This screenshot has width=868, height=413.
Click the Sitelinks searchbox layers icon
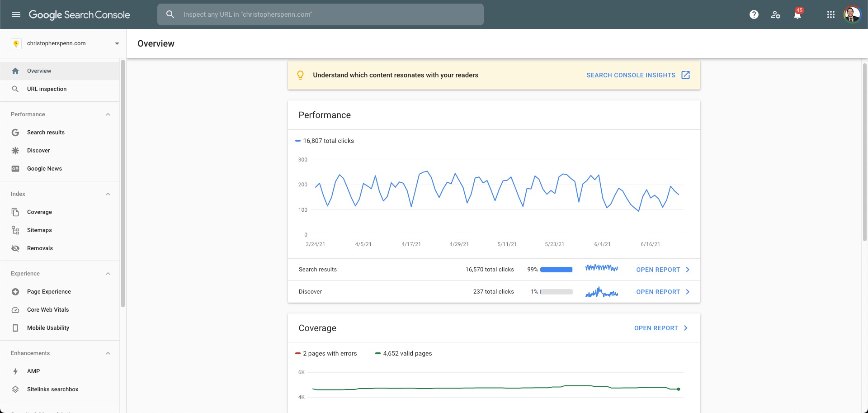15,389
